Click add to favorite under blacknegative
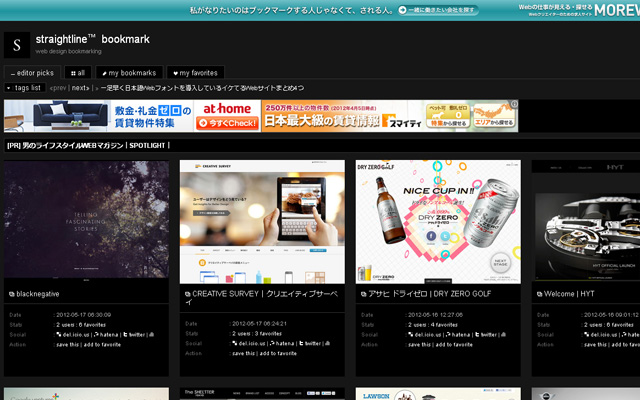This screenshot has width=640, height=400. click(102, 345)
